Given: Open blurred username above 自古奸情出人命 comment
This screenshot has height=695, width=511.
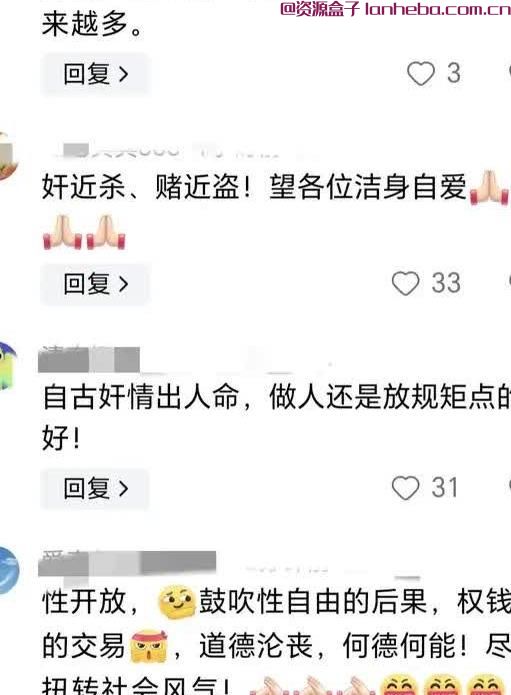Looking at the screenshot, I should (x=89, y=359).
